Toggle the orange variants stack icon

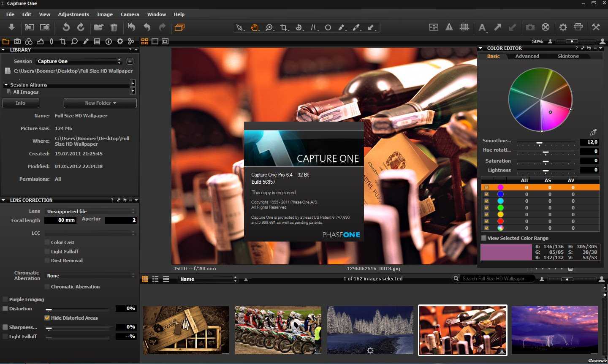coord(179,27)
